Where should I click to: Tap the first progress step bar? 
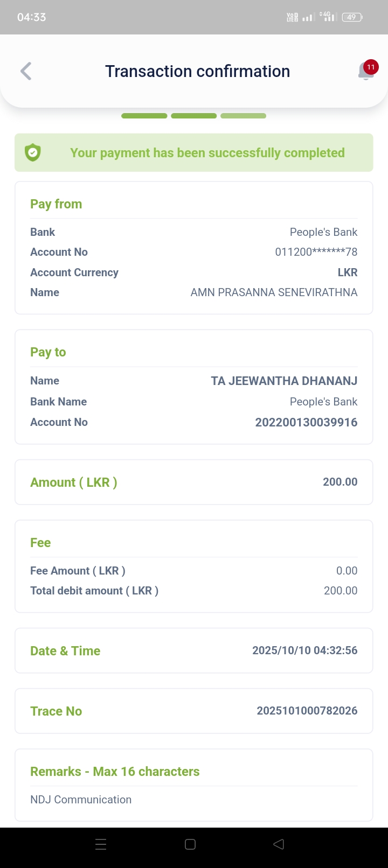click(x=144, y=116)
